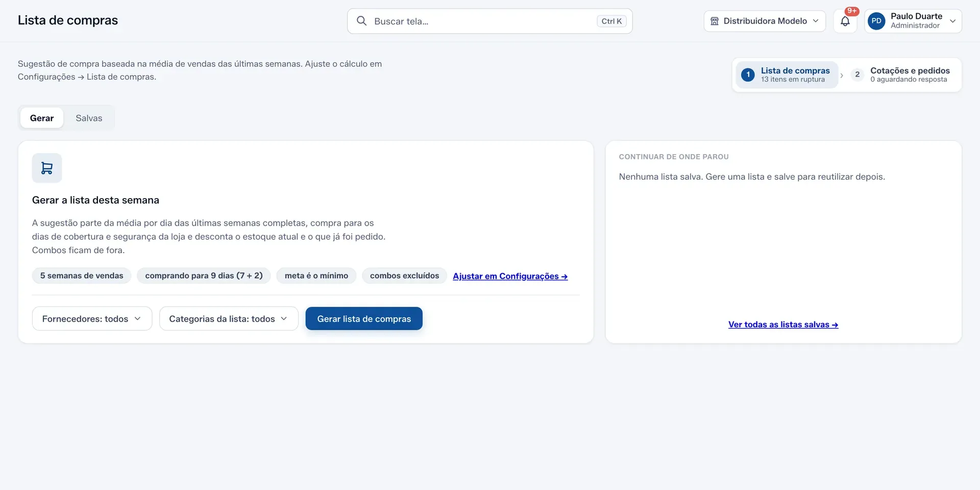Viewport: 980px width, 490px height.
Task: Select step 1 Lista de compras
Action: tap(787, 75)
